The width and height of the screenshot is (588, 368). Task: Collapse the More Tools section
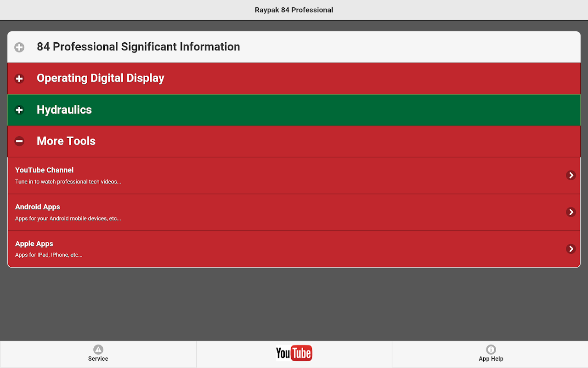point(294,141)
